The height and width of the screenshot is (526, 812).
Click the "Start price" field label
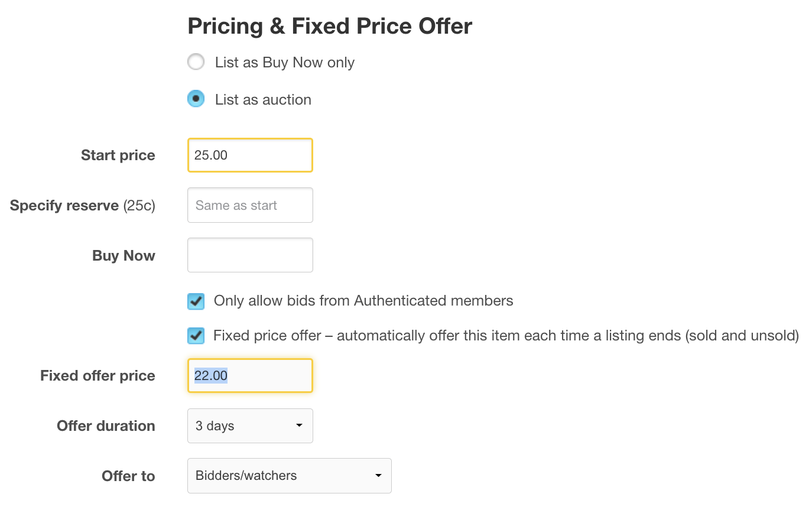[x=118, y=155]
